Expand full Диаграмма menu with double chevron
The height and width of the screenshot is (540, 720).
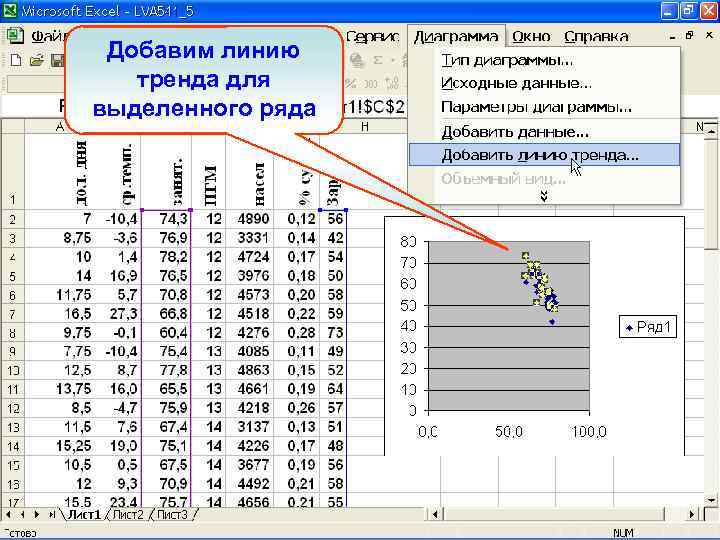point(544,196)
